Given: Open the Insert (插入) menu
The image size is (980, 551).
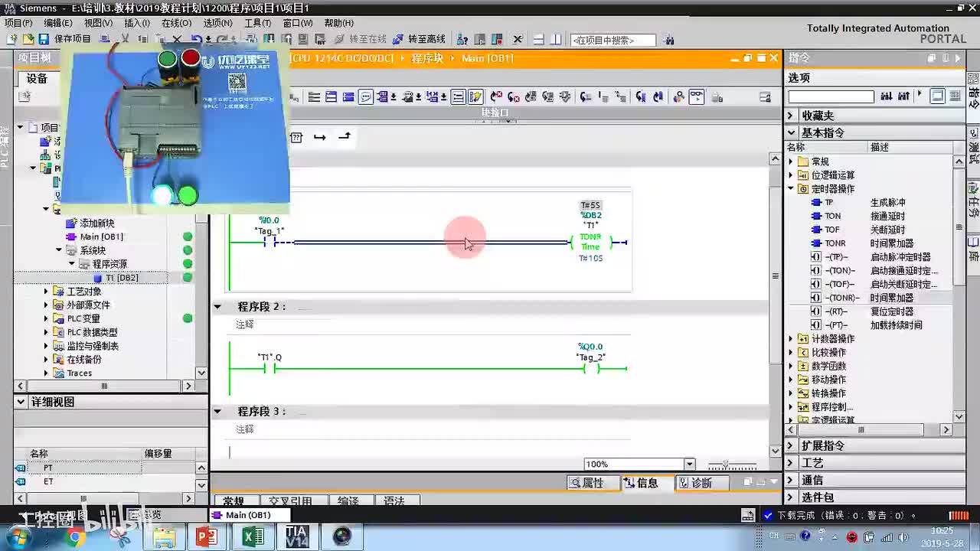Looking at the screenshot, I should (x=137, y=23).
